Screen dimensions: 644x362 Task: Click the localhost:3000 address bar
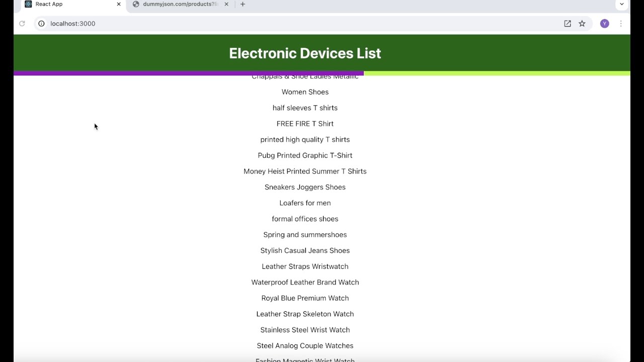click(x=302, y=24)
